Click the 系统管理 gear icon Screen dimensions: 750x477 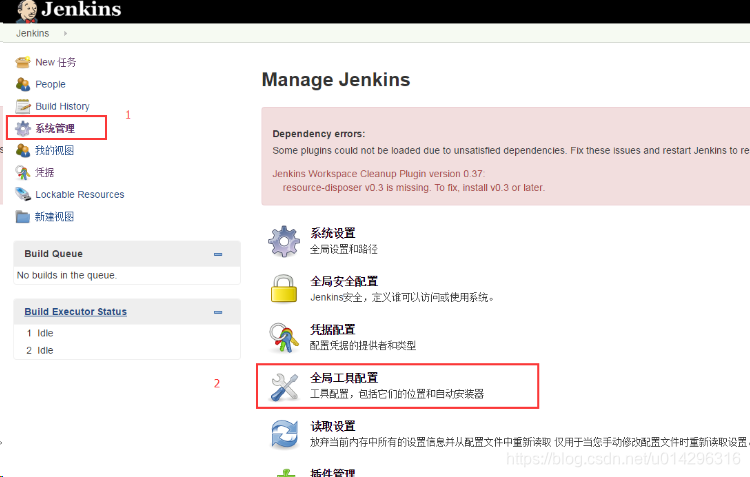[22, 128]
